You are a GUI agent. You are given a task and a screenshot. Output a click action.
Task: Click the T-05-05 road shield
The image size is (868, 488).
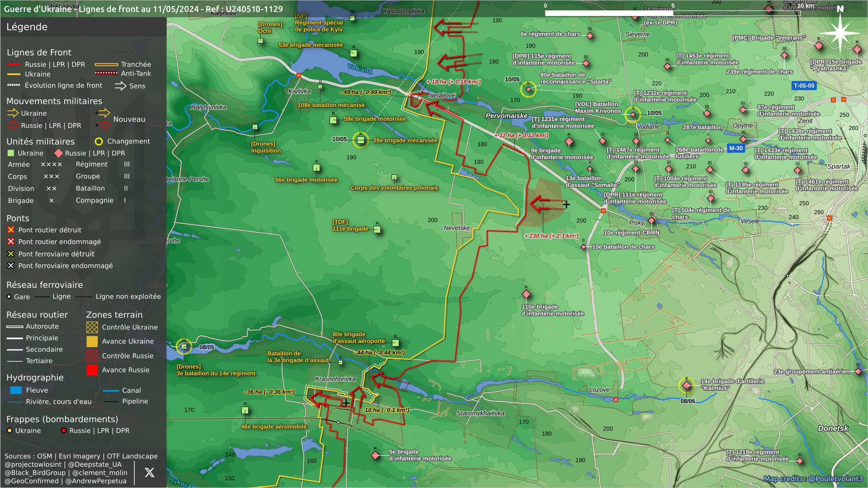(804, 85)
